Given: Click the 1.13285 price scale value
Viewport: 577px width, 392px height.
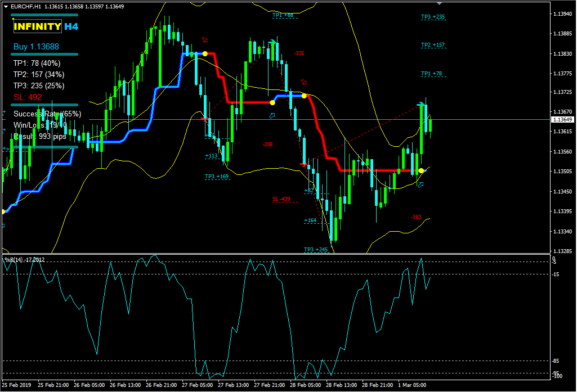Looking at the screenshot, I should pyautogui.click(x=563, y=251).
